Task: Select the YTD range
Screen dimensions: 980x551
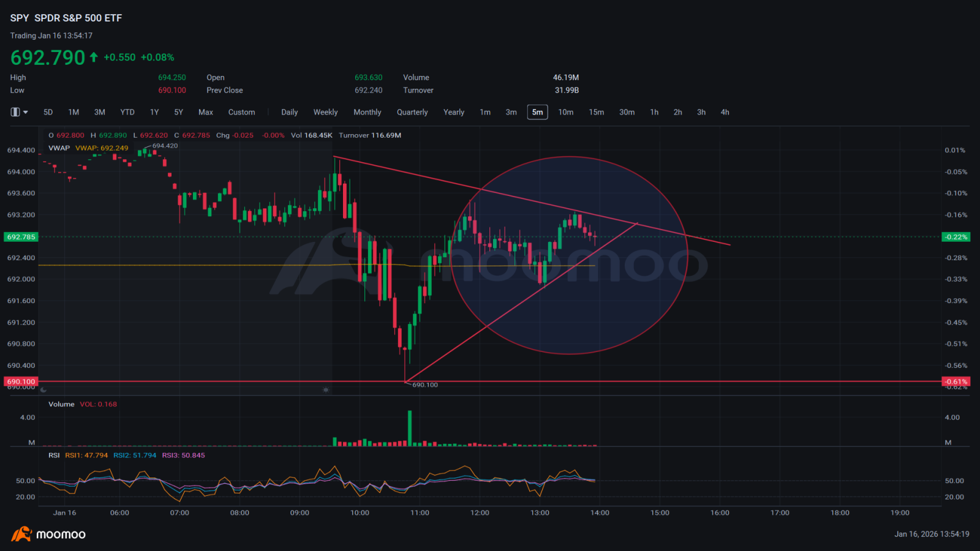Action: click(127, 112)
